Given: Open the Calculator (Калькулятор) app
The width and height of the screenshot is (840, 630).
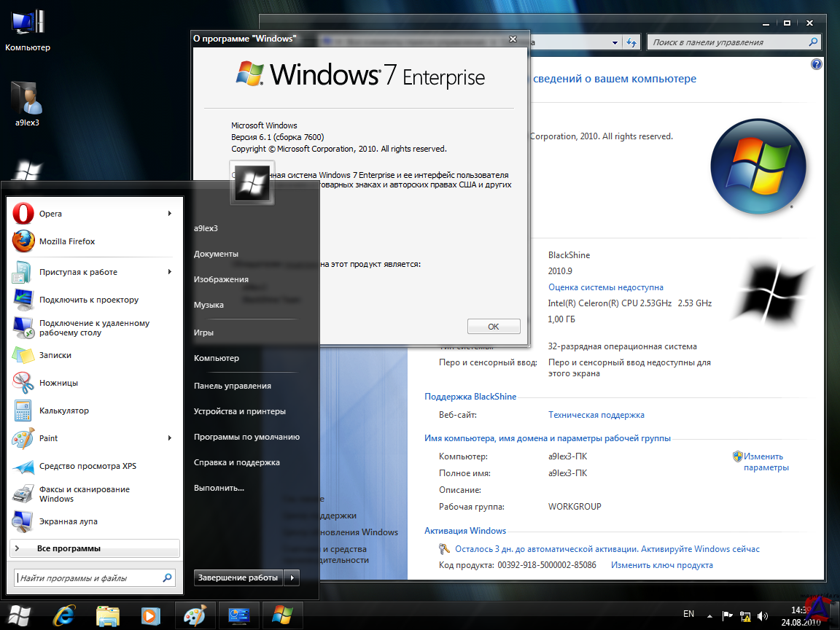Looking at the screenshot, I should pos(63,411).
